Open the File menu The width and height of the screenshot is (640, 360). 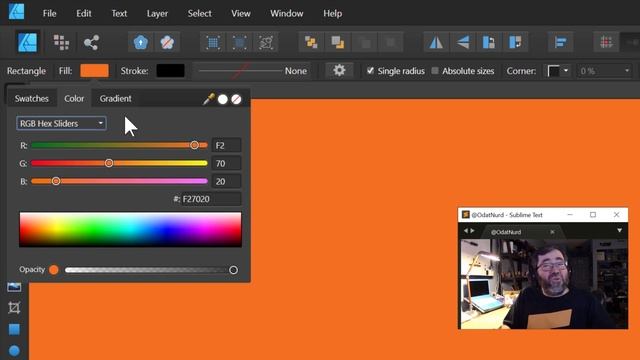point(49,13)
